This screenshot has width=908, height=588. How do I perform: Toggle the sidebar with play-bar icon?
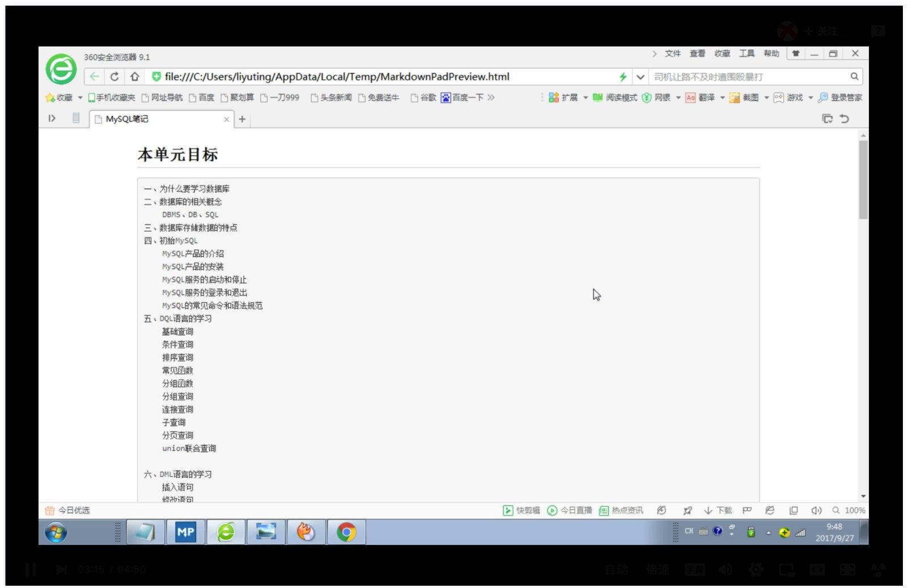tap(52, 118)
